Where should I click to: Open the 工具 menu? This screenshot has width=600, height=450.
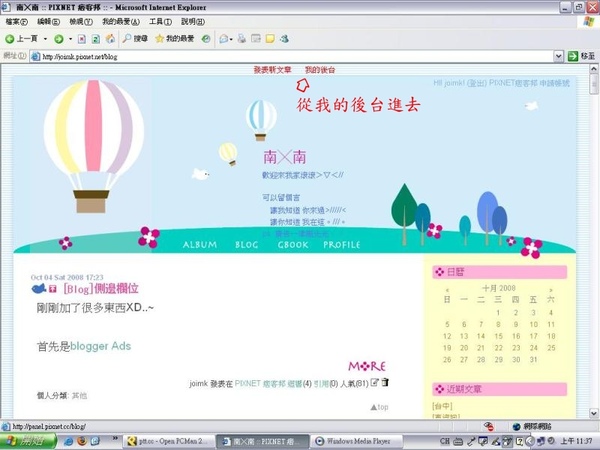point(160,22)
